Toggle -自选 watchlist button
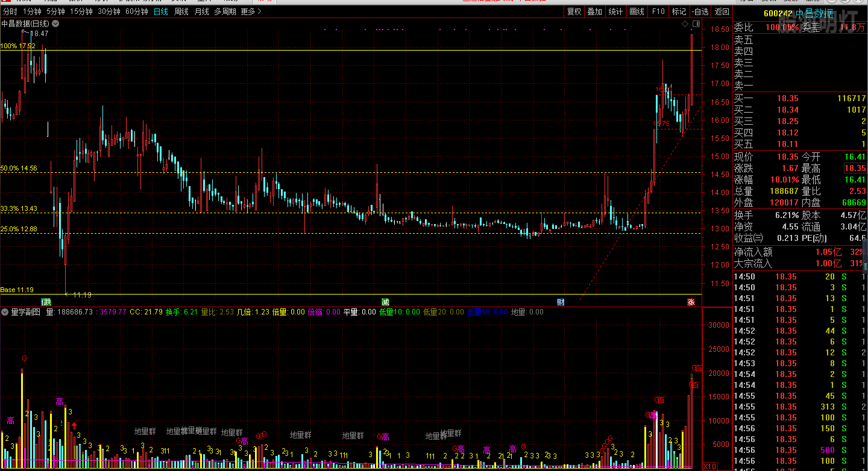Image resolution: width=868 pixels, height=471 pixels. [700, 11]
